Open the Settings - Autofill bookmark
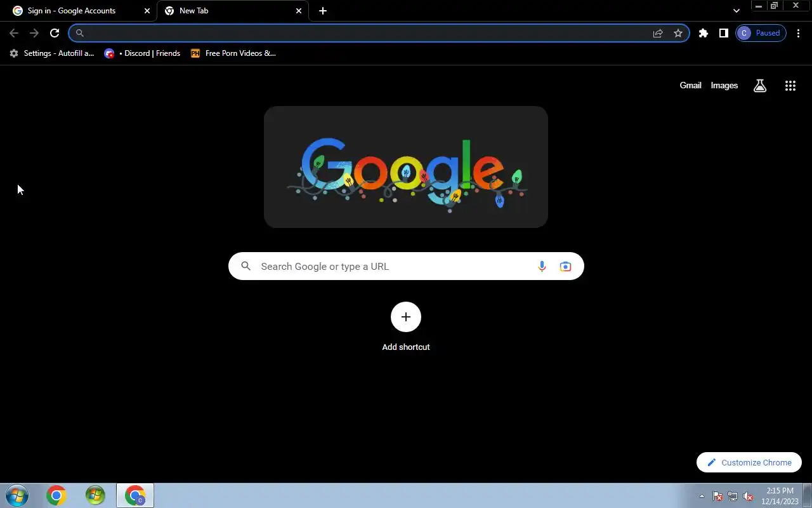The height and width of the screenshot is (508, 812). tap(51, 53)
